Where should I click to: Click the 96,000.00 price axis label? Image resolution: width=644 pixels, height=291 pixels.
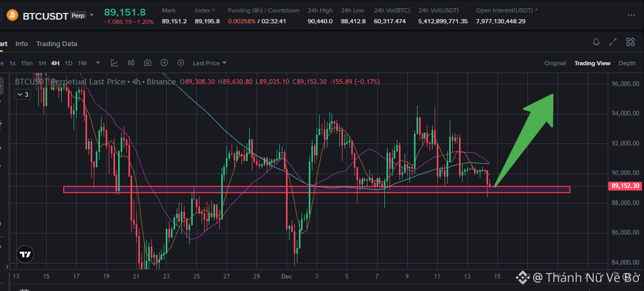pos(625,84)
